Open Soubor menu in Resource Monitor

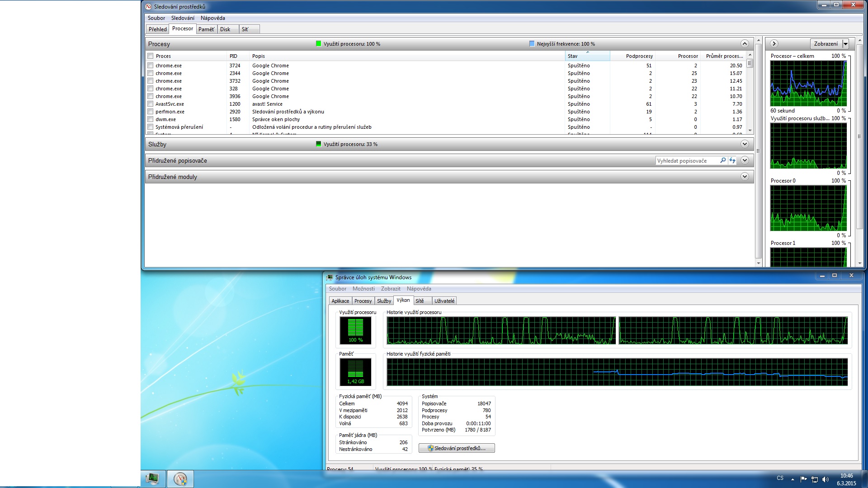point(156,18)
